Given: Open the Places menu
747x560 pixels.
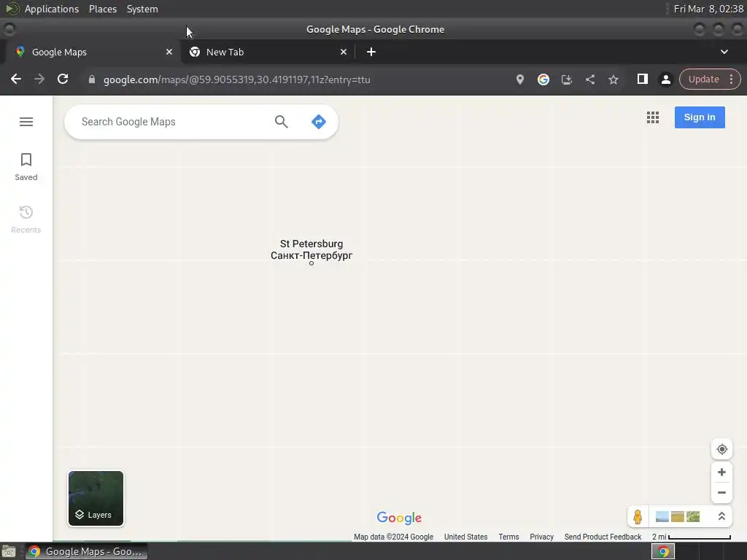Looking at the screenshot, I should [x=103, y=9].
